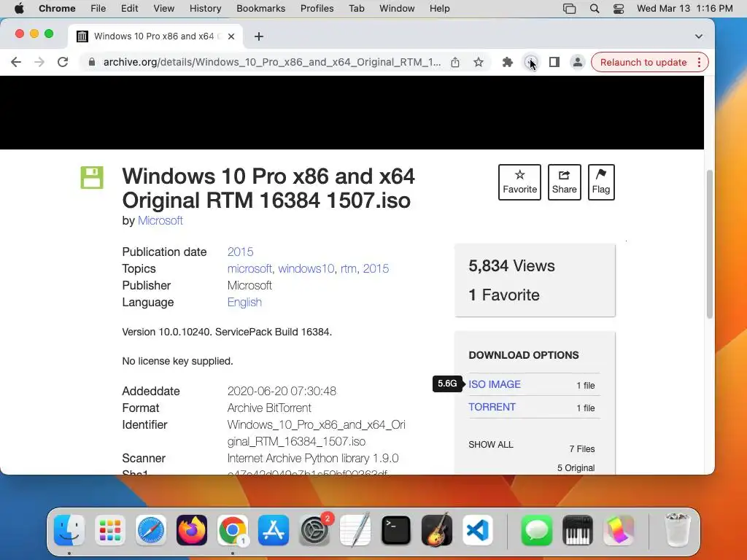The width and height of the screenshot is (747, 560).
Task: Open GarageBand from the dock
Action: tap(437, 530)
